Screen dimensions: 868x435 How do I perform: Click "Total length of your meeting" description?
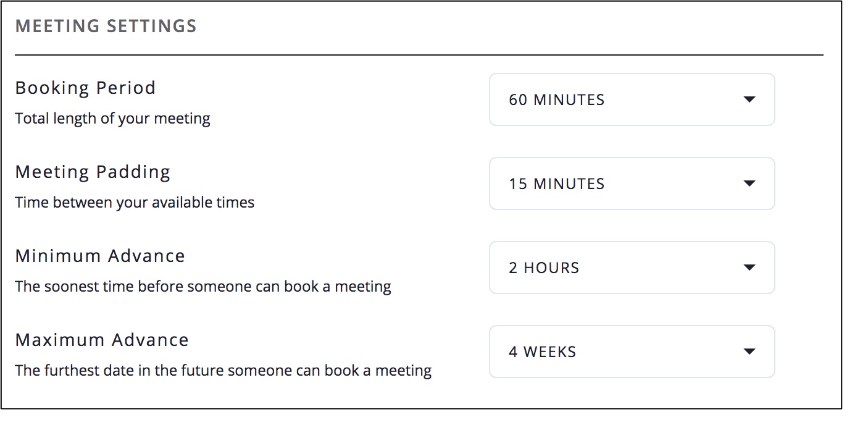point(112,119)
